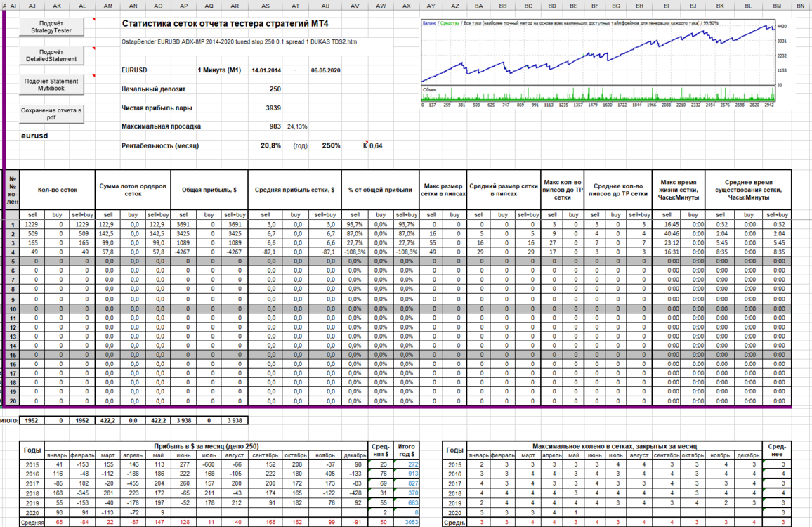Select row number 20 of the grid table
This screenshot has height=527, width=812.
pyautogui.click(x=13, y=401)
